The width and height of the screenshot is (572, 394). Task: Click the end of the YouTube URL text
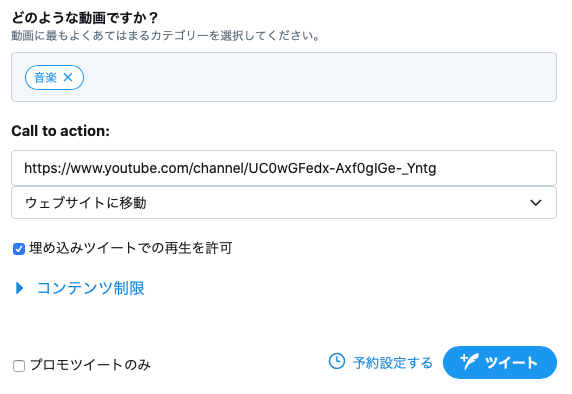click(x=436, y=169)
